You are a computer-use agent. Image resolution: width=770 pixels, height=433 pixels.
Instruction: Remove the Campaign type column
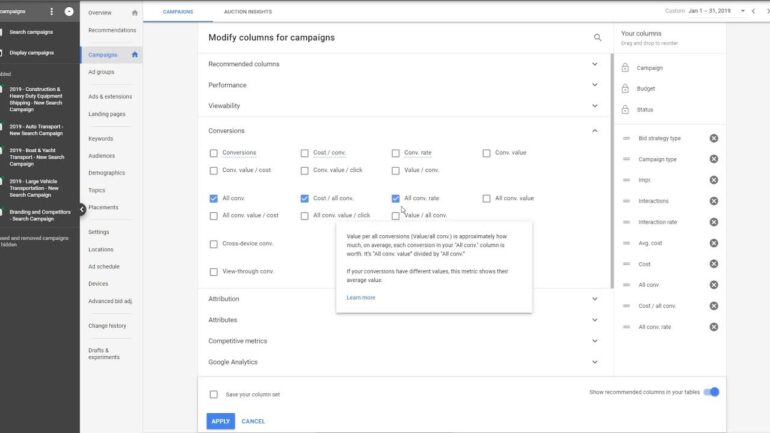click(x=713, y=159)
